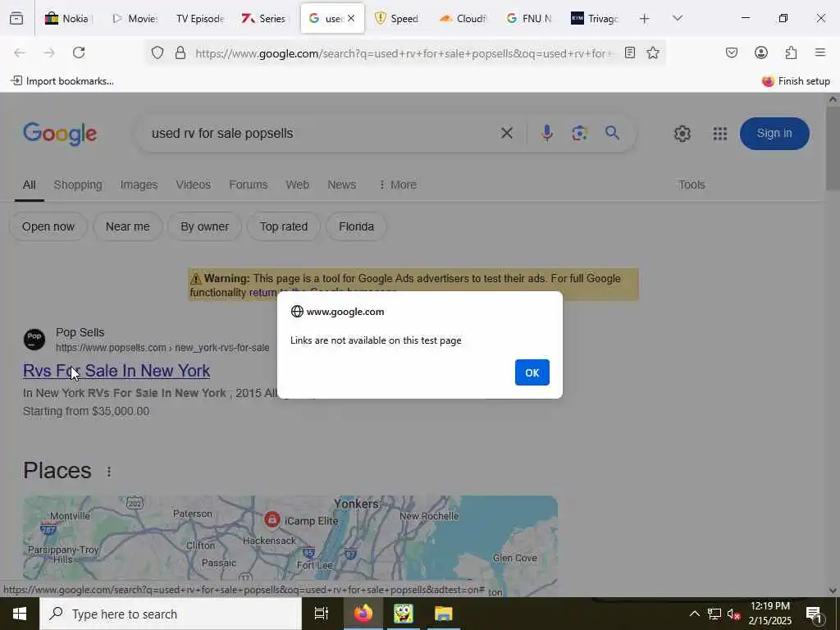Viewport: 840px width, 630px height.
Task: Select the Forums results tab
Action: [x=248, y=185]
